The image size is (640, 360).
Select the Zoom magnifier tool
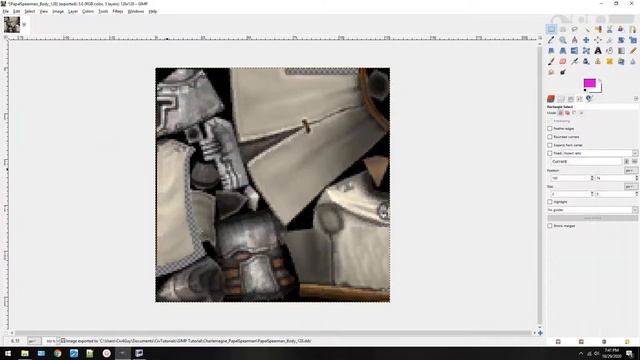tap(563, 40)
